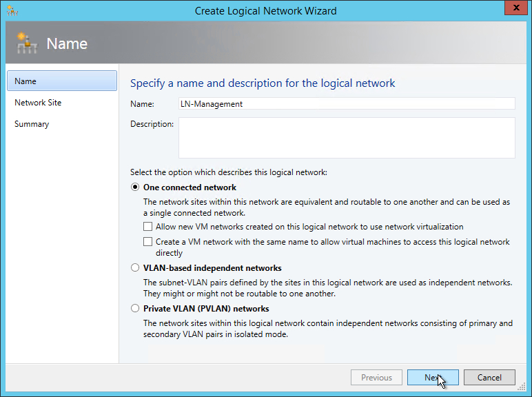Check Create a VM network with same name
The height and width of the screenshot is (397, 532).
pyautogui.click(x=147, y=242)
